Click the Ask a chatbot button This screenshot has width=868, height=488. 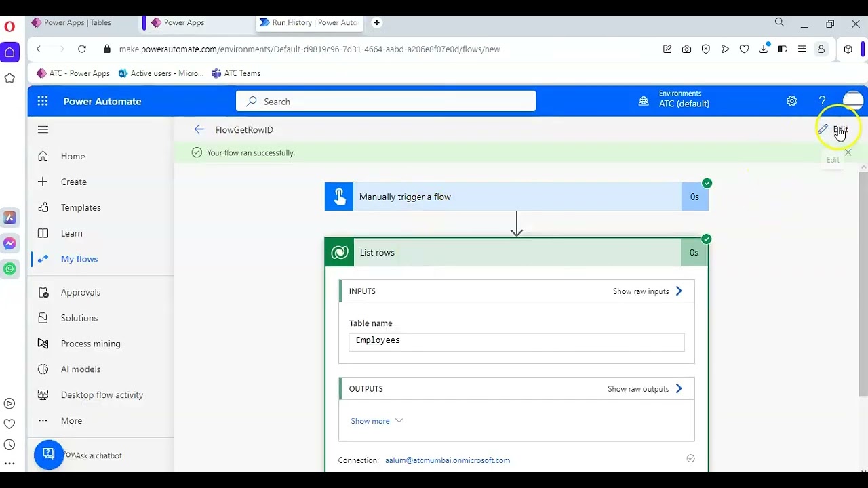point(49,455)
